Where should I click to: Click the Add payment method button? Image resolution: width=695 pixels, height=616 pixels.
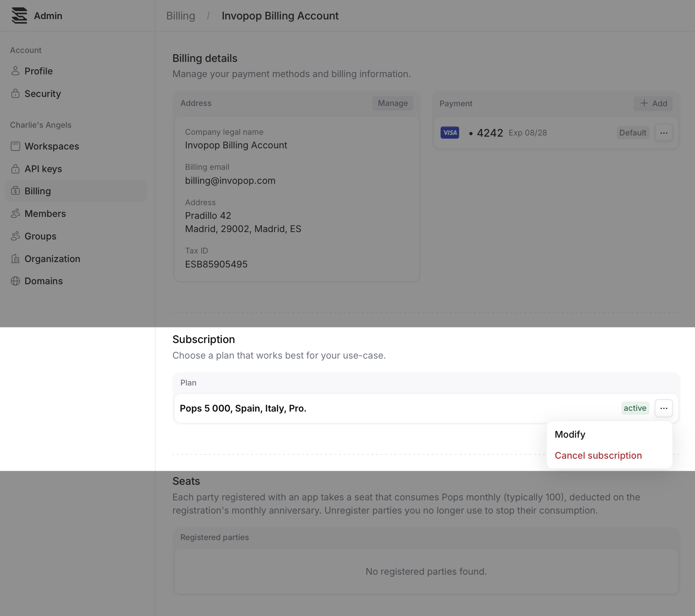point(653,103)
